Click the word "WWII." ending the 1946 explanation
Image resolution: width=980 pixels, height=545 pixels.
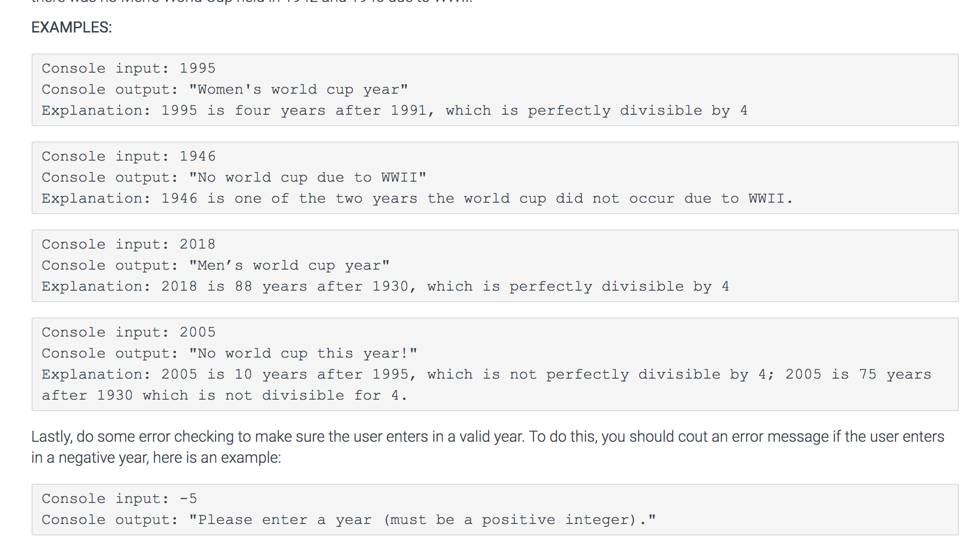tap(771, 198)
